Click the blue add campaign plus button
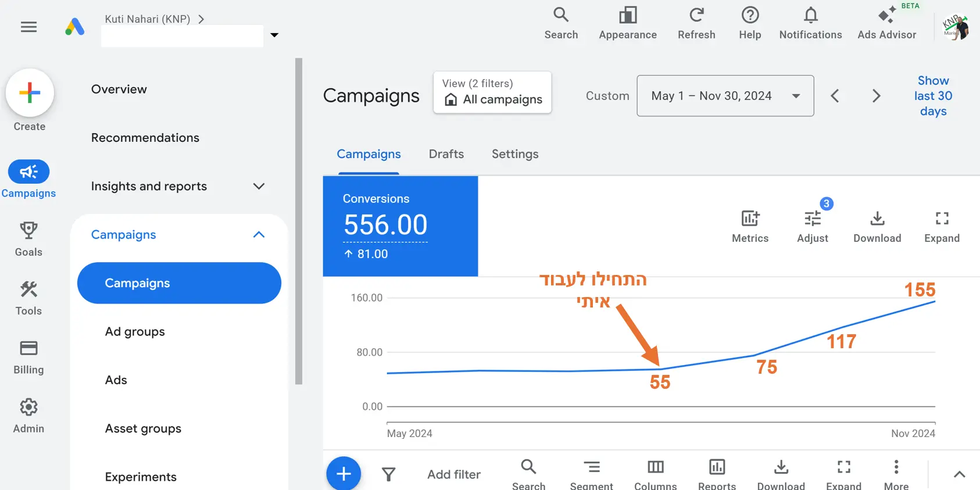Image resolution: width=980 pixels, height=490 pixels. click(x=344, y=474)
